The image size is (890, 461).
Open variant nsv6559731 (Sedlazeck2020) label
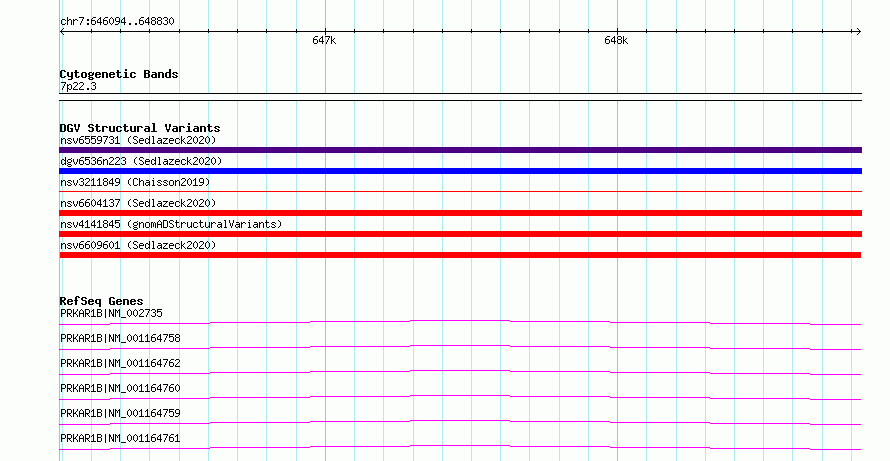138,140
